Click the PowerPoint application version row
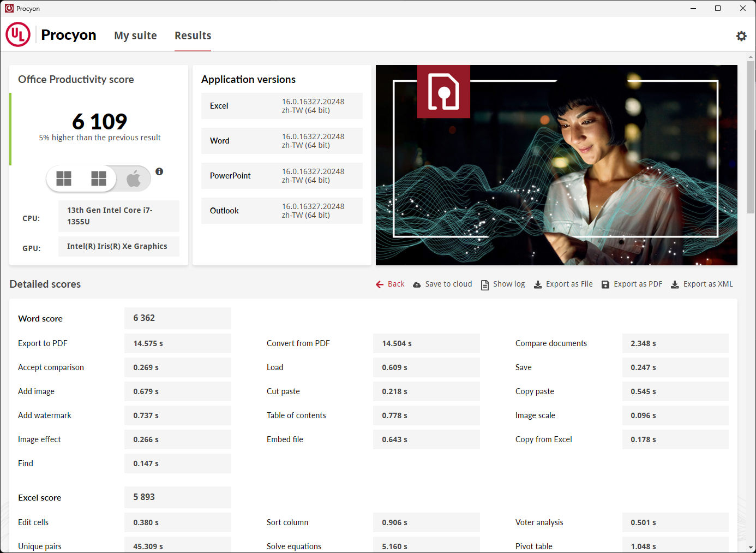 click(x=282, y=176)
